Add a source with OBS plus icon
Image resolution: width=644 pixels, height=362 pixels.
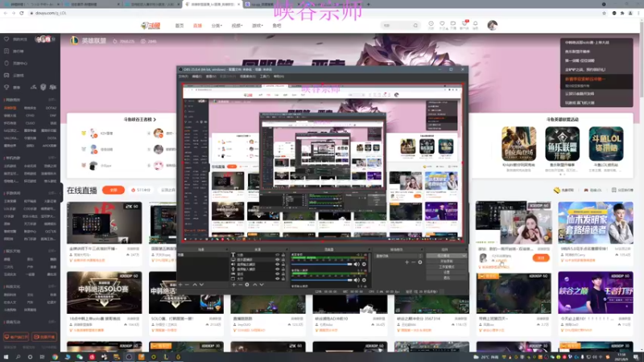233,285
